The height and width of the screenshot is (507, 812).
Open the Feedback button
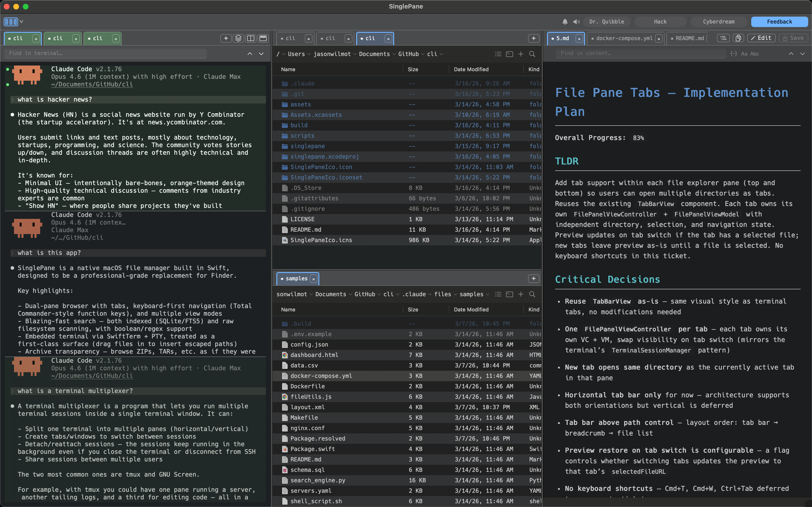[779, 22]
